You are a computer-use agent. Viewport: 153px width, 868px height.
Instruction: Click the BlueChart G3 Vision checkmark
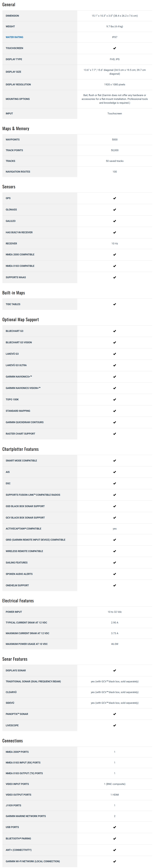115,342
